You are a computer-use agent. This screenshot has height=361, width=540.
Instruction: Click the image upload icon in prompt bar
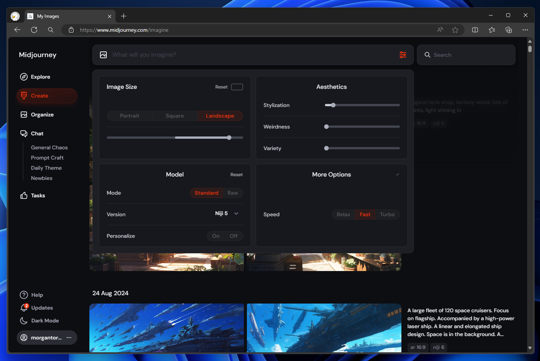click(103, 55)
